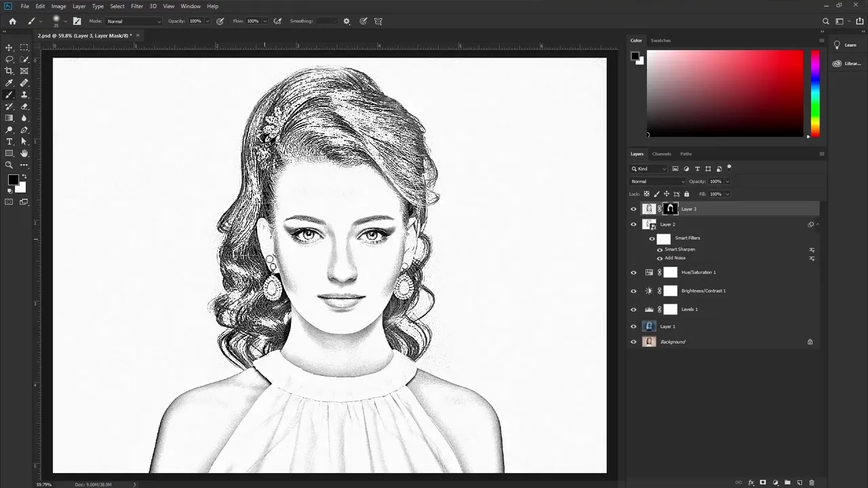Open the brush Mode dropdown

[x=134, y=21]
